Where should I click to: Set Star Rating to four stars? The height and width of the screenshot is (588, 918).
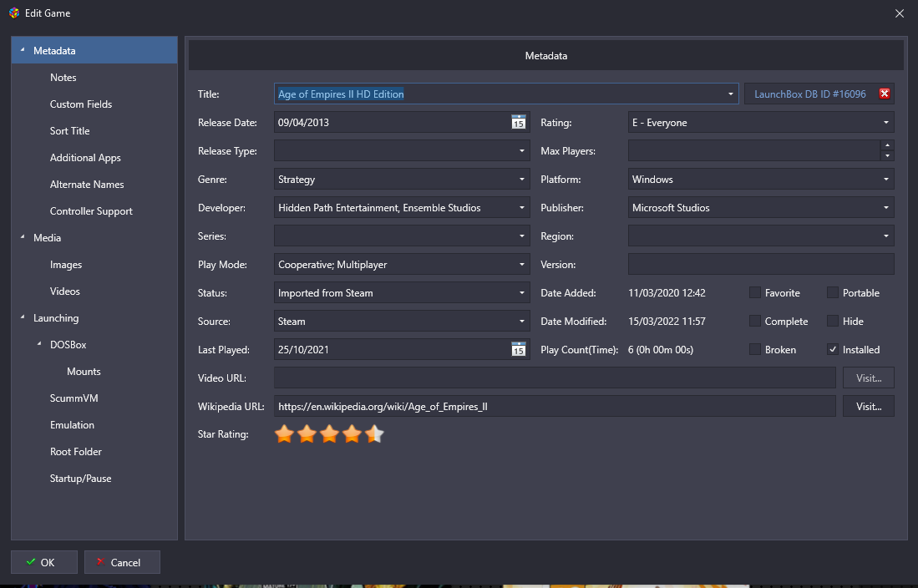point(352,434)
